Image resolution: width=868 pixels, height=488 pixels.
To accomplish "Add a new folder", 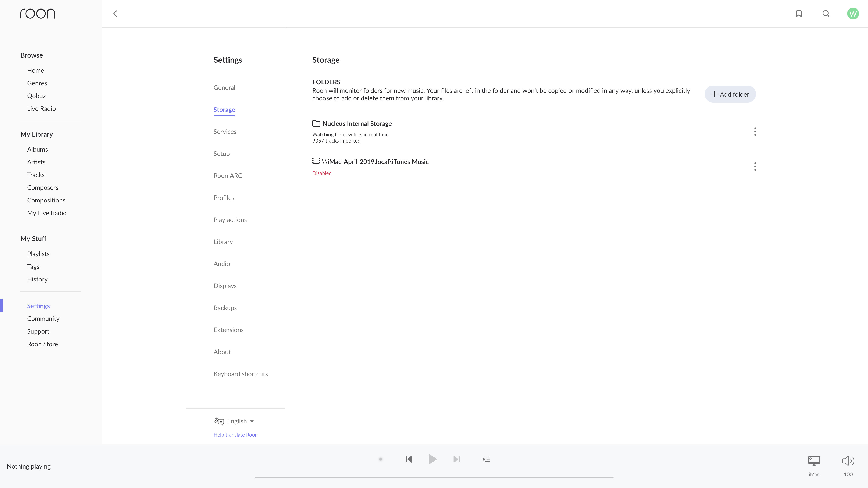I will point(730,94).
